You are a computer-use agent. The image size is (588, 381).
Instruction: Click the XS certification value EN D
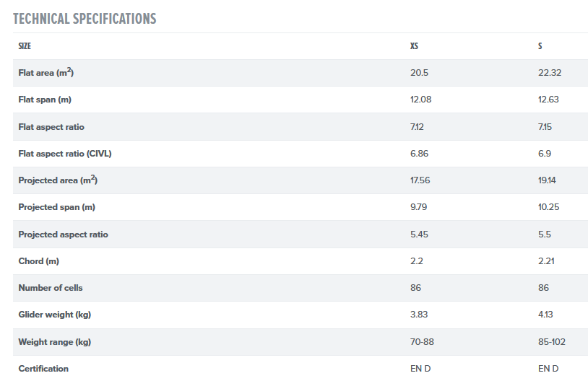[x=420, y=369]
